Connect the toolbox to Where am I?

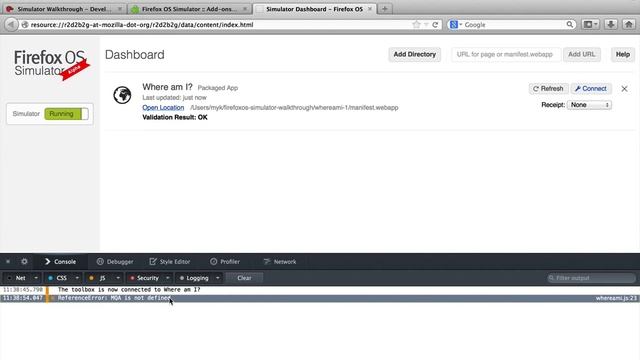click(591, 89)
